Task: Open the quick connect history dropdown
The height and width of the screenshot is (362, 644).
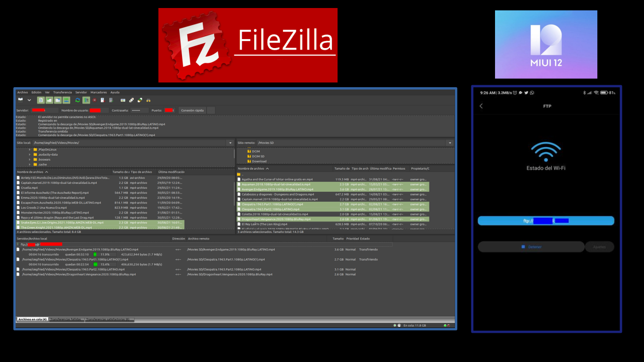Action: (211, 110)
